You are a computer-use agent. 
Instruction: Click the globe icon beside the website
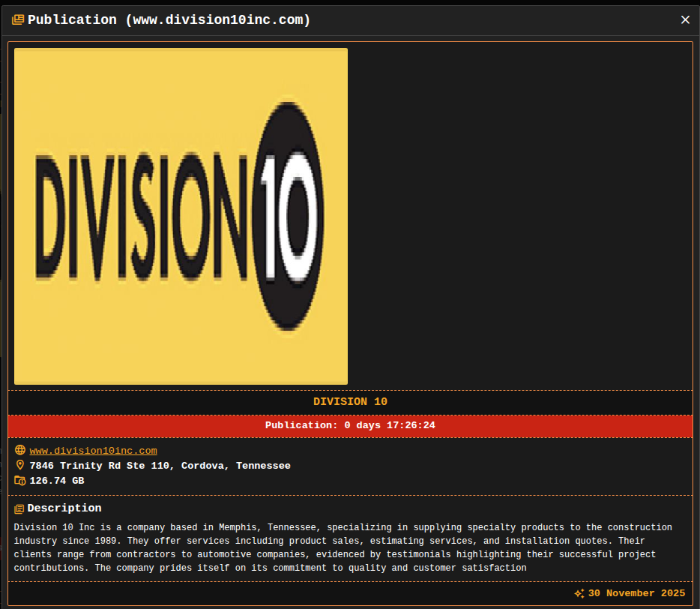20,451
